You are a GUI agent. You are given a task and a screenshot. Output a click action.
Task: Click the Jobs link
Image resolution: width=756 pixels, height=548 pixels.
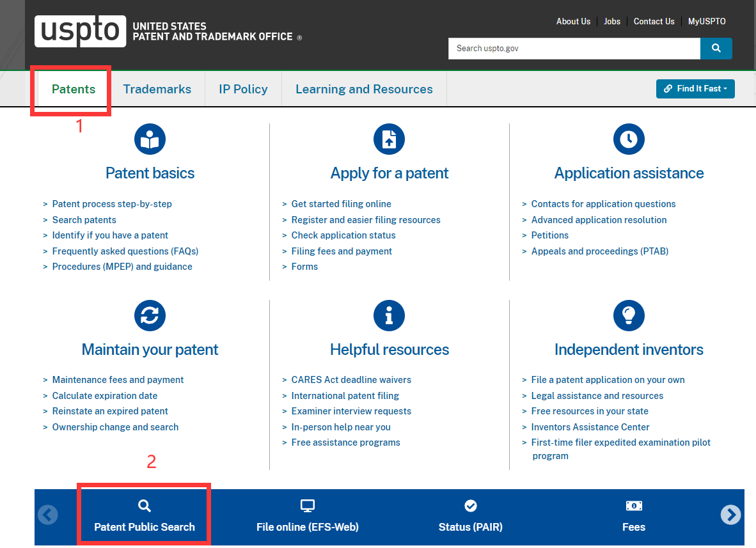click(612, 21)
